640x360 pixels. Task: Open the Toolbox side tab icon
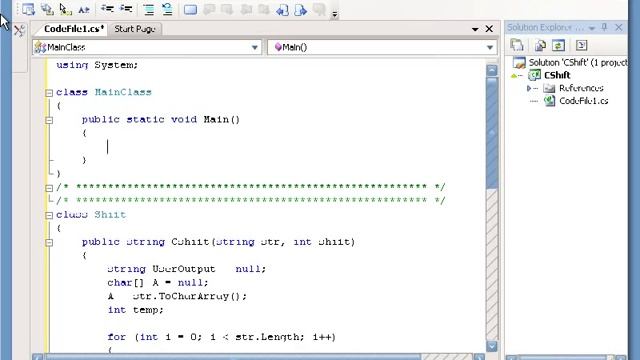coord(19,31)
